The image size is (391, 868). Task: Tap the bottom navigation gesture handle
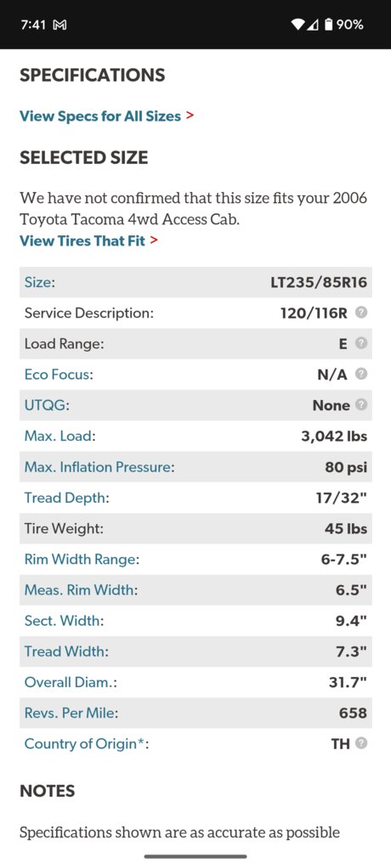point(195,856)
